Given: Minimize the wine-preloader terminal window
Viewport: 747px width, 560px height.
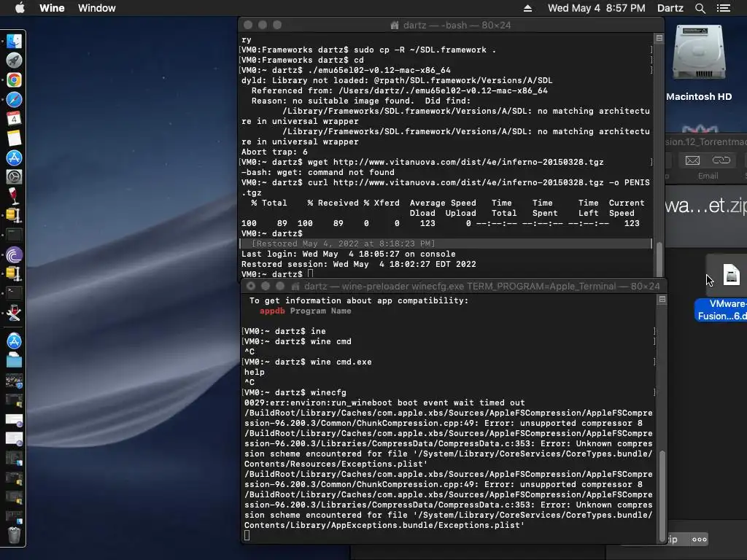Looking at the screenshot, I should [x=266, y=286].
